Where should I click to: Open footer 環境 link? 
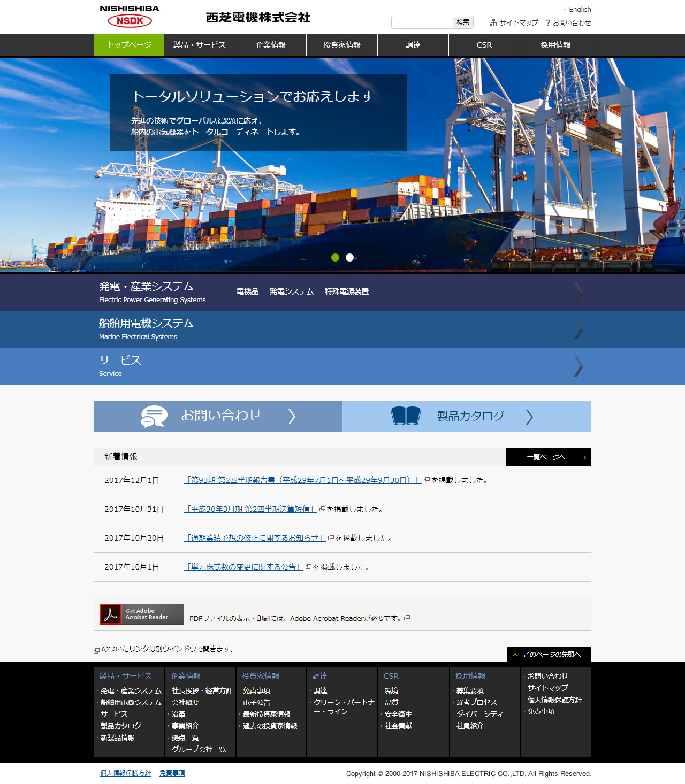coord(391,691)
